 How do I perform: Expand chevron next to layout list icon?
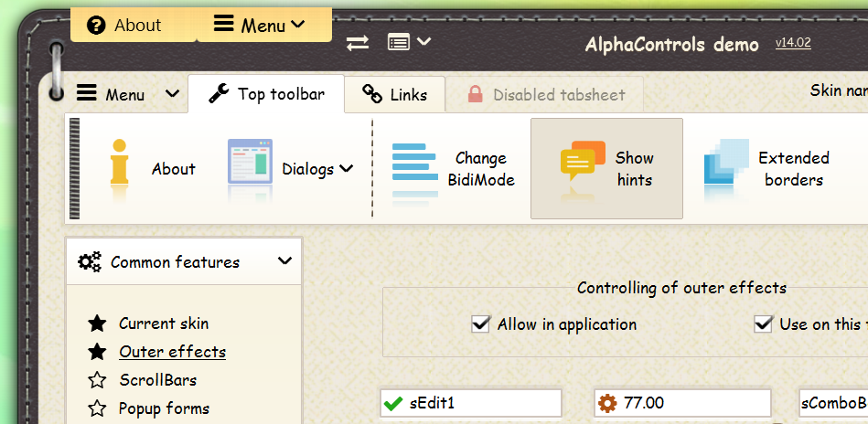[423, 41]
